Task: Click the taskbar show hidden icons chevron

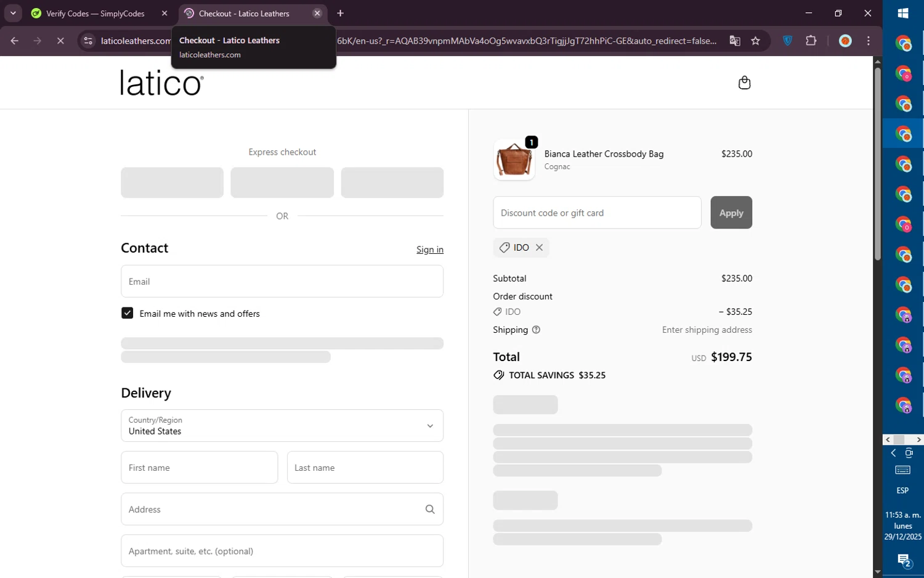Action: (893, 453)
